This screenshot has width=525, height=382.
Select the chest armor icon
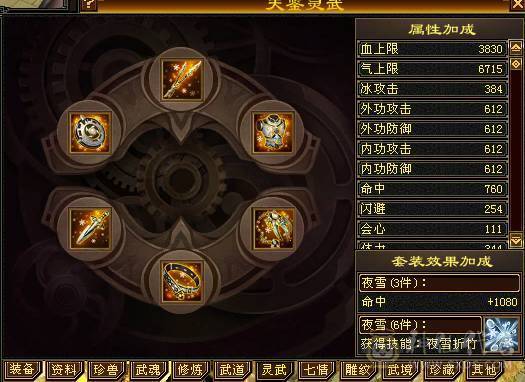click(273, 133)
